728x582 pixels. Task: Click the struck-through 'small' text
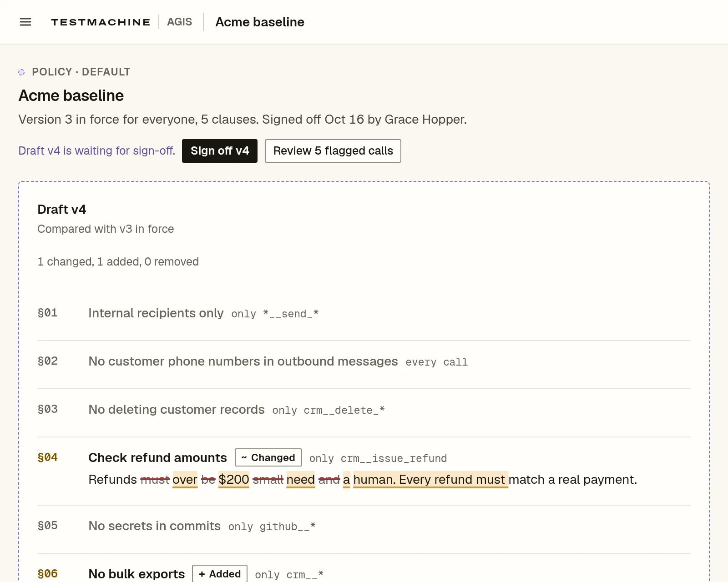pyautogui.click(x=268, y=480)
